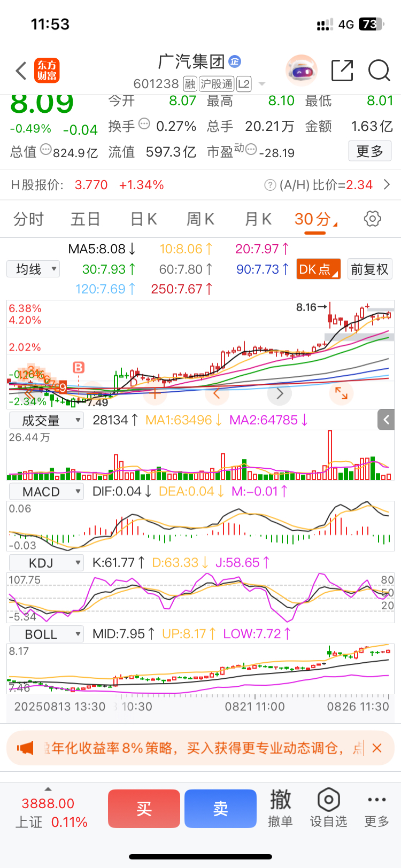The width and height of the screenshot is (401, 868).
Task: Open the KDJ indicator dropdown
Action: (47, 563)
